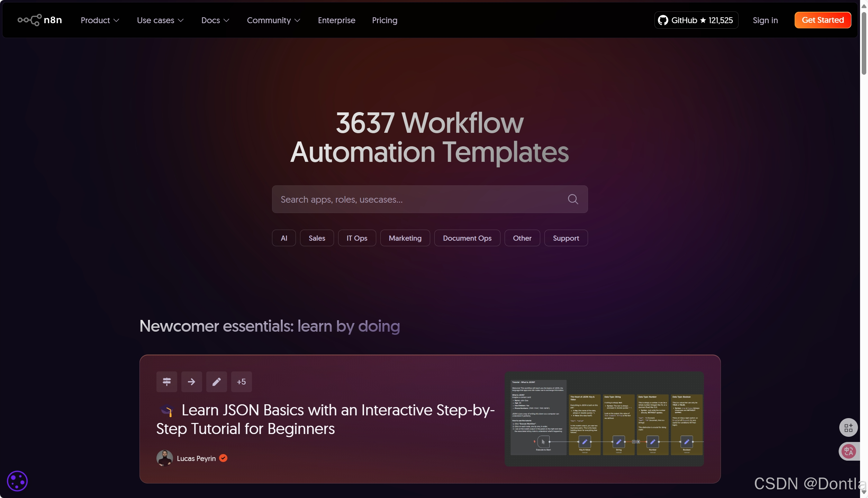Click the 'Newcomer essentials: learn by doing' heading
This screenshot has width=868, height=498.
click(270, 326)
